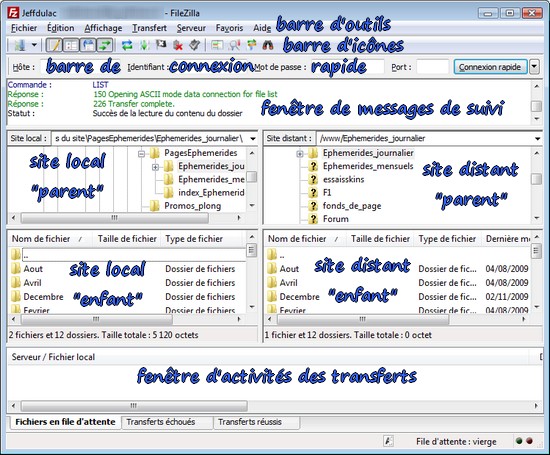The width and height of the screenshot is (550, 455).
Task: Click the remote tree scrollbar up arrow
Action: pyautogui.click(x=536, y=153)
